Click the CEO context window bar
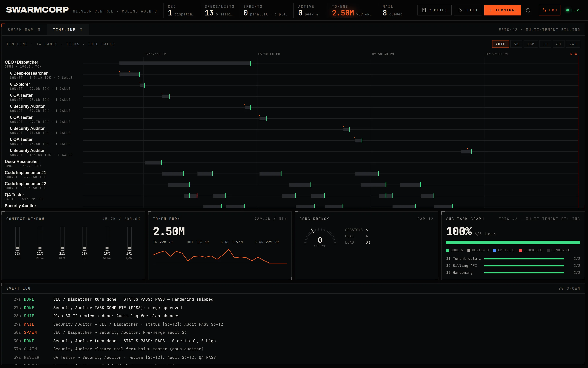588x368 pixels. coord(17,239)
